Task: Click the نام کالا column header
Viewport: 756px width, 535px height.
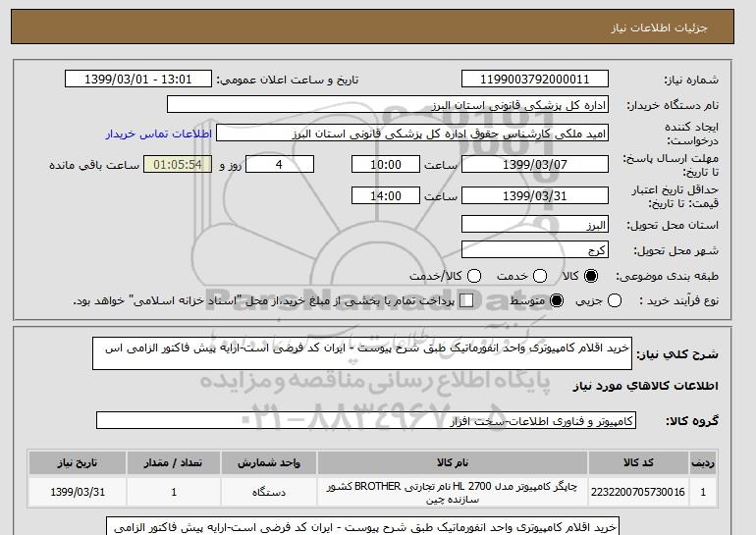Action: coord(453,462)
